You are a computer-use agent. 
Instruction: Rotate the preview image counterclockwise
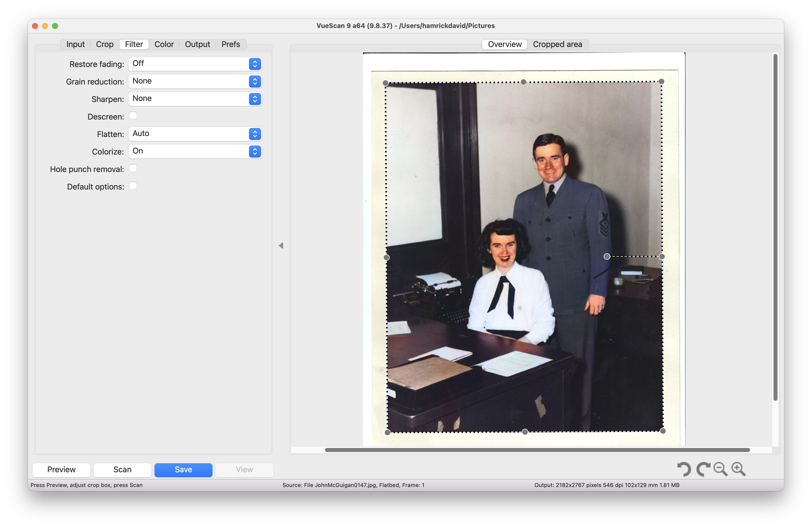click(684, 469)
